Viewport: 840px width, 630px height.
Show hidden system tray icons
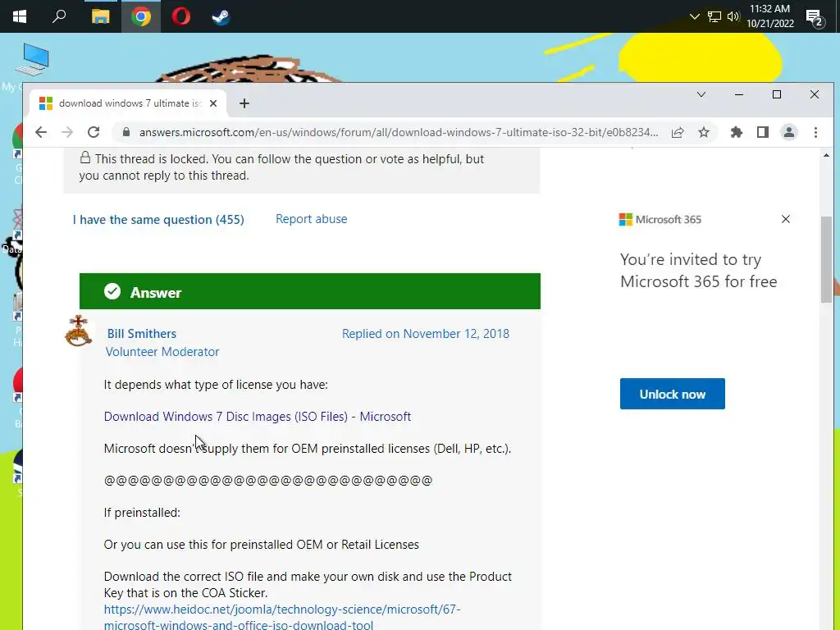[694, 16]
